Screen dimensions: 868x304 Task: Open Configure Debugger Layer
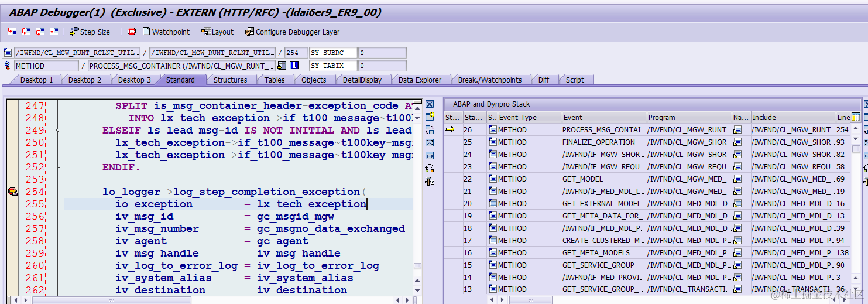tap(292, 32)
